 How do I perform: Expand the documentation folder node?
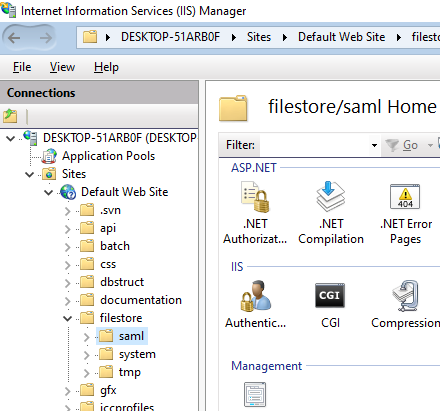68,301
